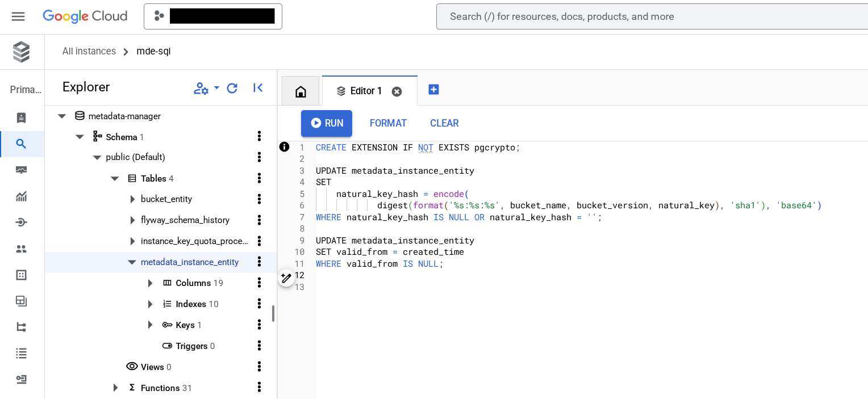Open more options for Tables row
This screenshot has width=868, height=399.
pyautogui.click(x=259, y=178)
